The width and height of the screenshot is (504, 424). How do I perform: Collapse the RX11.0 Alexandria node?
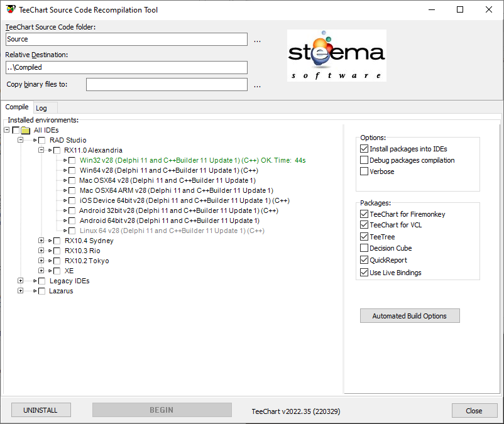click(41, 149)
